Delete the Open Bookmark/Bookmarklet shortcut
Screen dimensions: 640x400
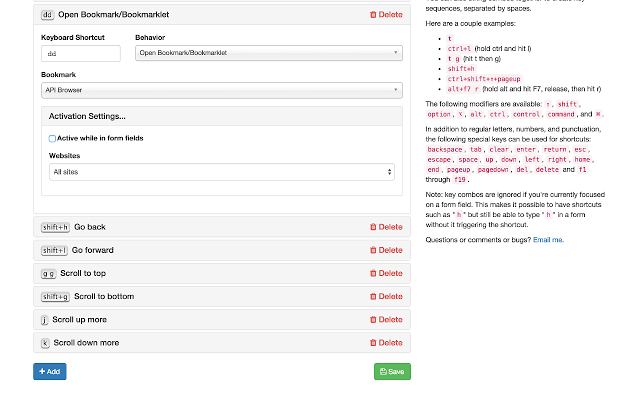[x=386, y=15]
